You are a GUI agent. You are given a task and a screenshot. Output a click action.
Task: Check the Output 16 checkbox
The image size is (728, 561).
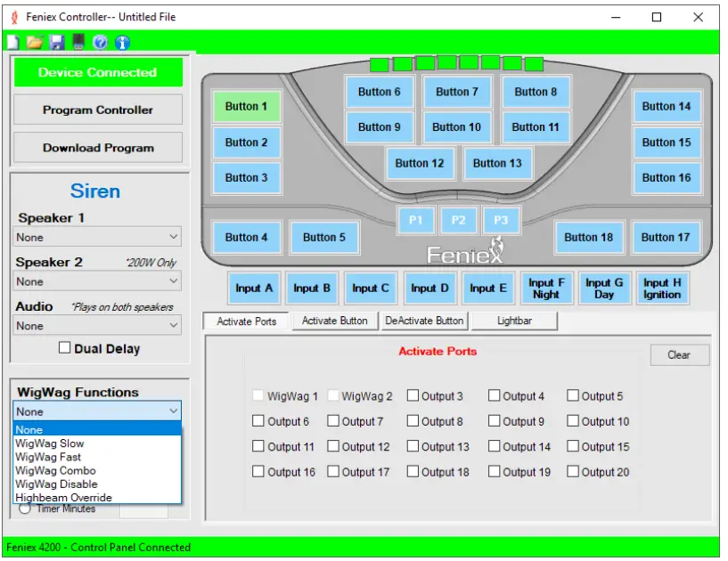[258, 471]
